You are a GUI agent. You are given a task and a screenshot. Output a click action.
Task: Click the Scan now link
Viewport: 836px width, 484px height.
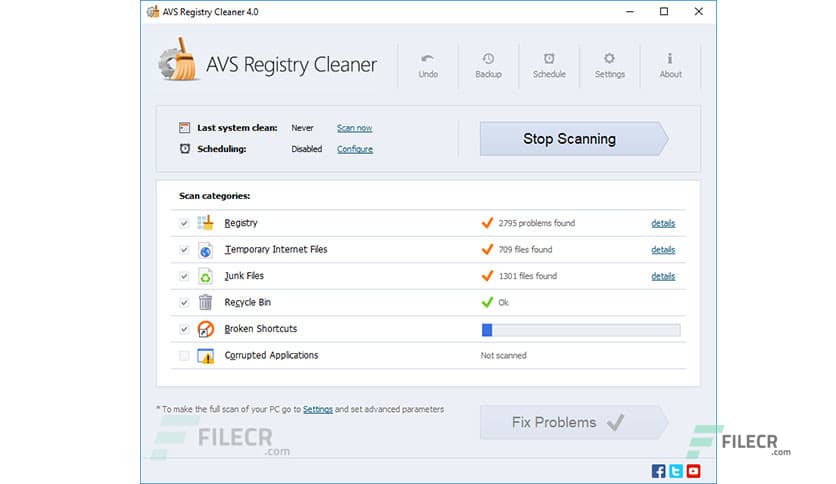click(x=355, y=128)
